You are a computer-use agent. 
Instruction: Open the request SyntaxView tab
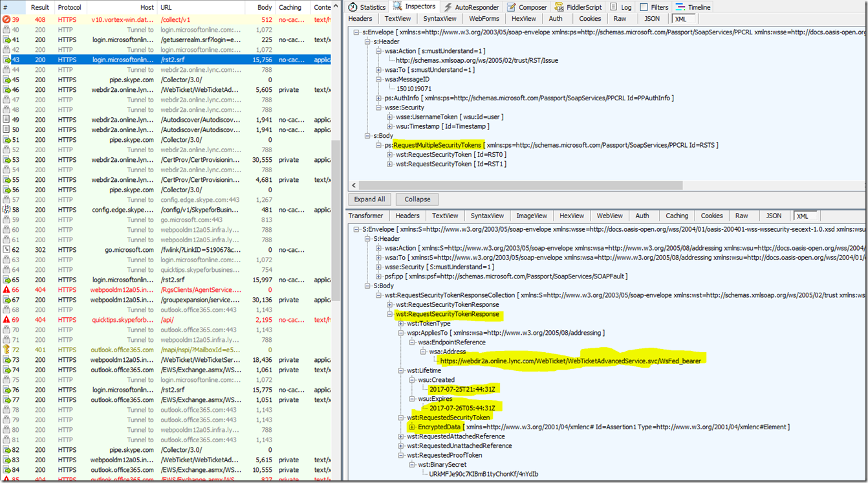point(440,19)
